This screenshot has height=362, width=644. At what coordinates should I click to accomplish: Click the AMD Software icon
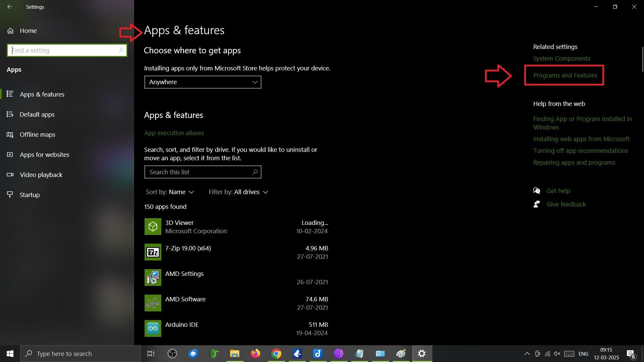(153, 303)
